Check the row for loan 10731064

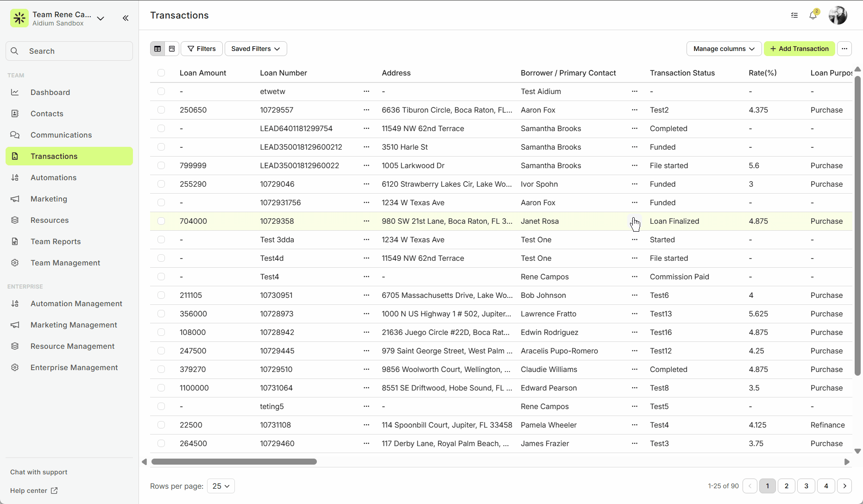pos(161,388)
